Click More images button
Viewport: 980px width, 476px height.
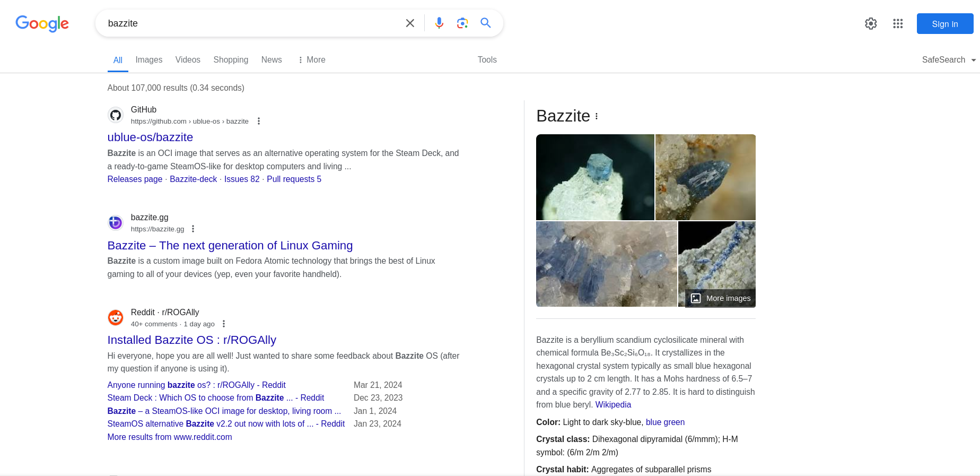tap(720, 298)
